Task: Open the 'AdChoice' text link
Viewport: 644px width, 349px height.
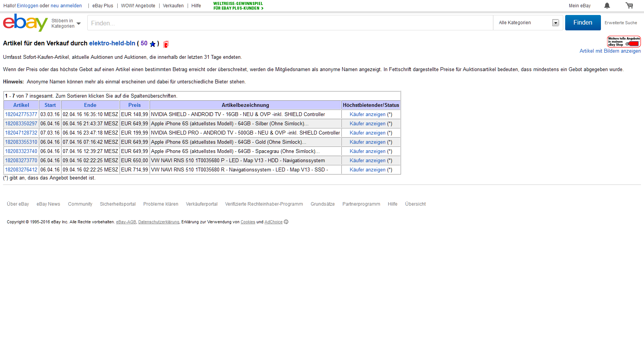Action: (x=273, y=222)
